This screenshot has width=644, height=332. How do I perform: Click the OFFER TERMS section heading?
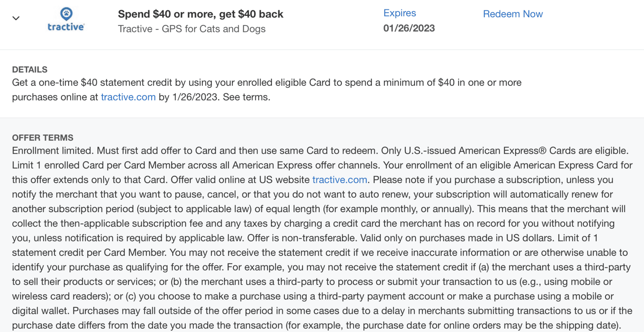point(43,137)
